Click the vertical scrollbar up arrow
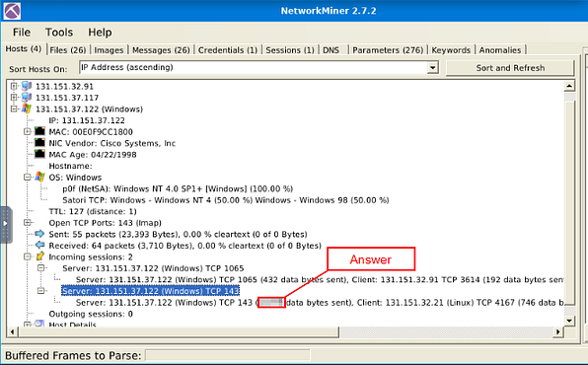 (569, 86)
